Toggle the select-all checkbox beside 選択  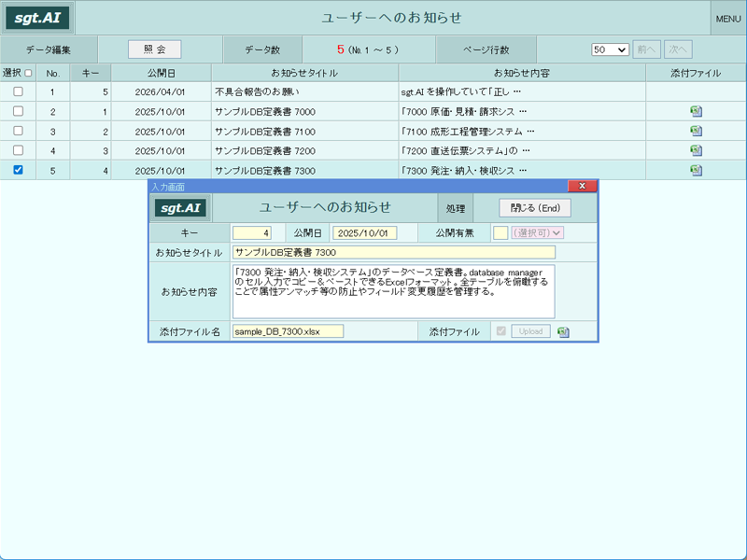28,73
